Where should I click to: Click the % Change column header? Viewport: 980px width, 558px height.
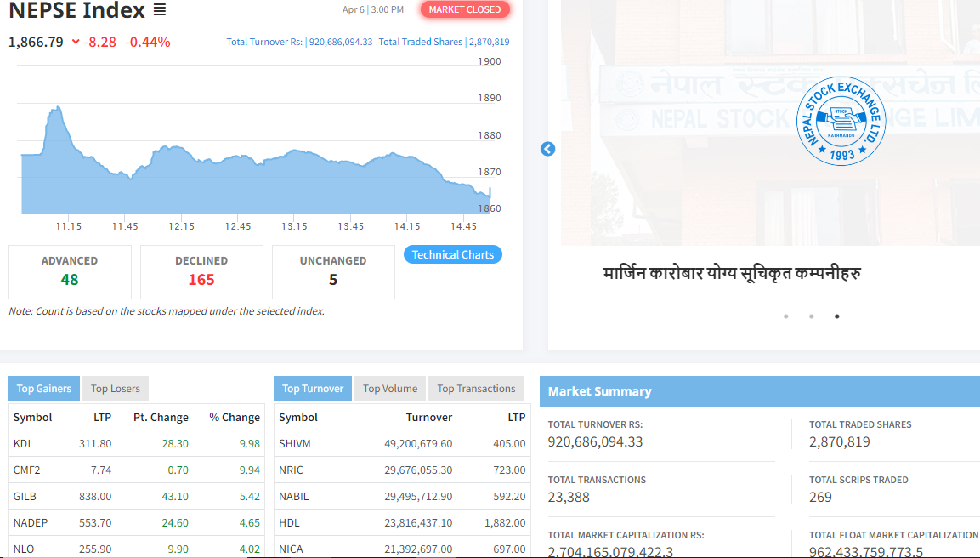[235, 418]
